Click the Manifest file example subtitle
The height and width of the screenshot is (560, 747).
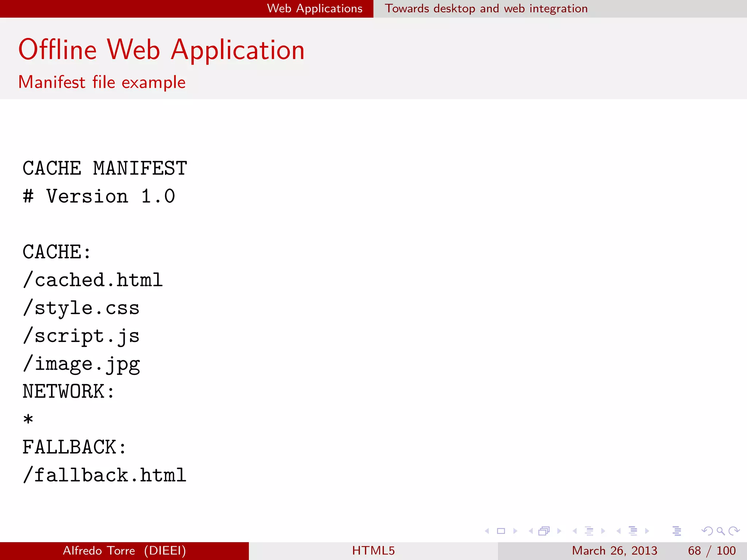(x=102, y=82)
